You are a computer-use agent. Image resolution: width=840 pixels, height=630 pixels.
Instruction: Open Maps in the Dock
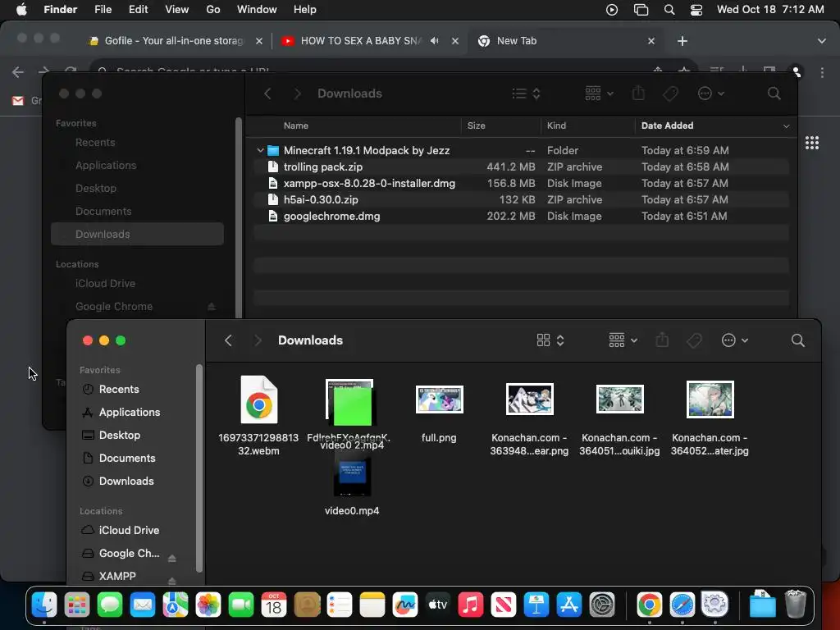(x=176, y=605)
